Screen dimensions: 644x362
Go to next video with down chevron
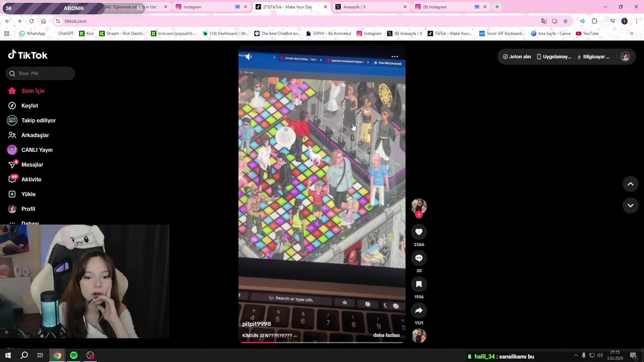click(630, 205)
